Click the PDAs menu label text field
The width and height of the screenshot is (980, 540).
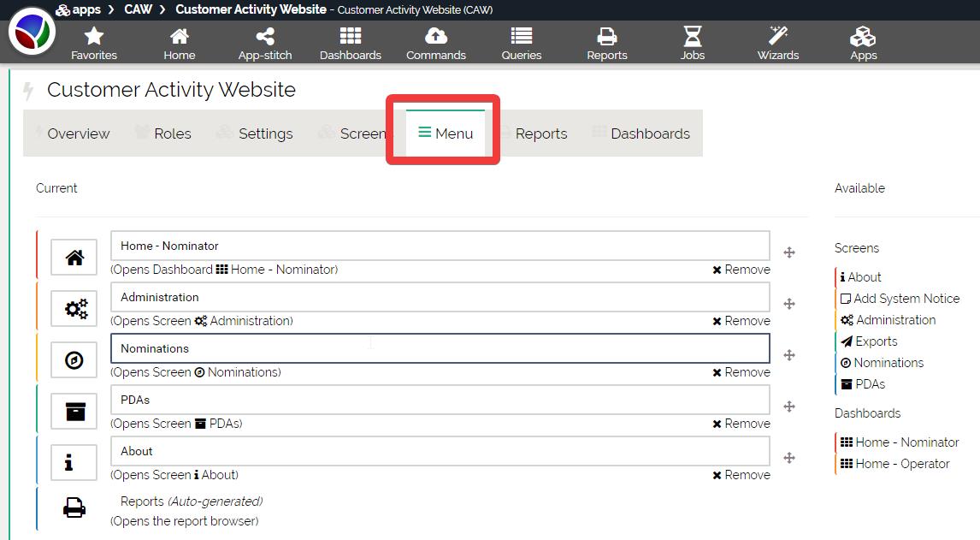(440, 400)
